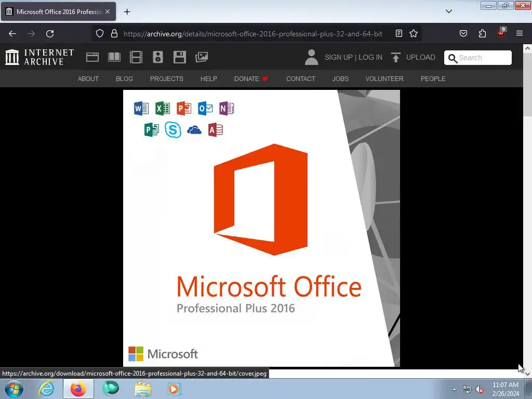
Task: Click the UPLOAD link text
Action: pyautogui.click(x=420, y=57)
